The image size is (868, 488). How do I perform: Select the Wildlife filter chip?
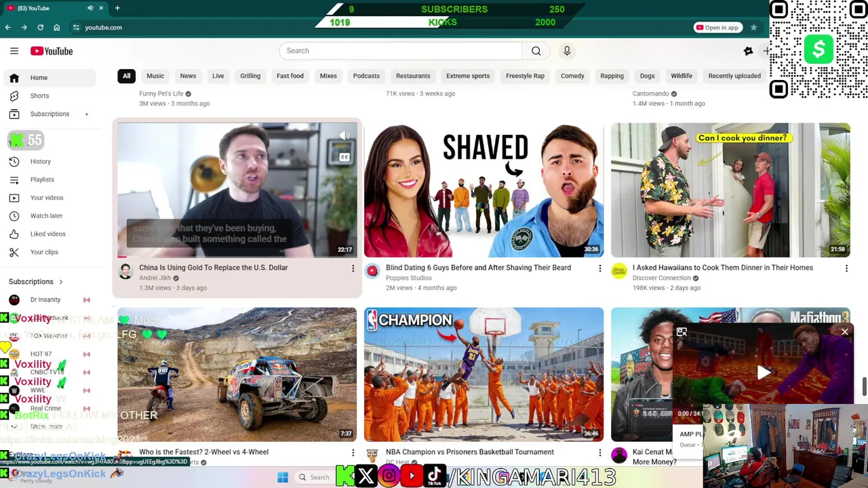point(682,76)
